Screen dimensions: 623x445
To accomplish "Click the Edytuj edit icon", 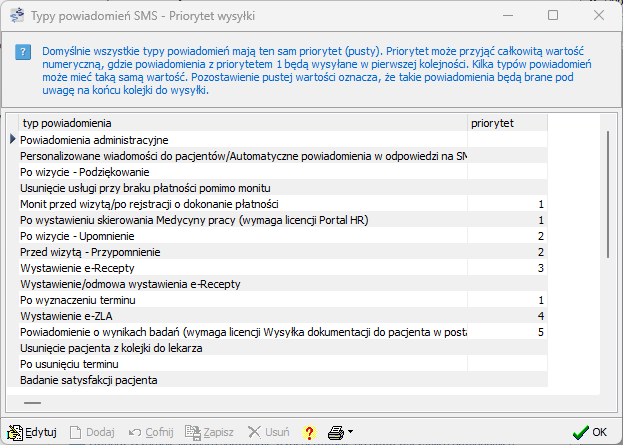I will [x=15, y=432].
